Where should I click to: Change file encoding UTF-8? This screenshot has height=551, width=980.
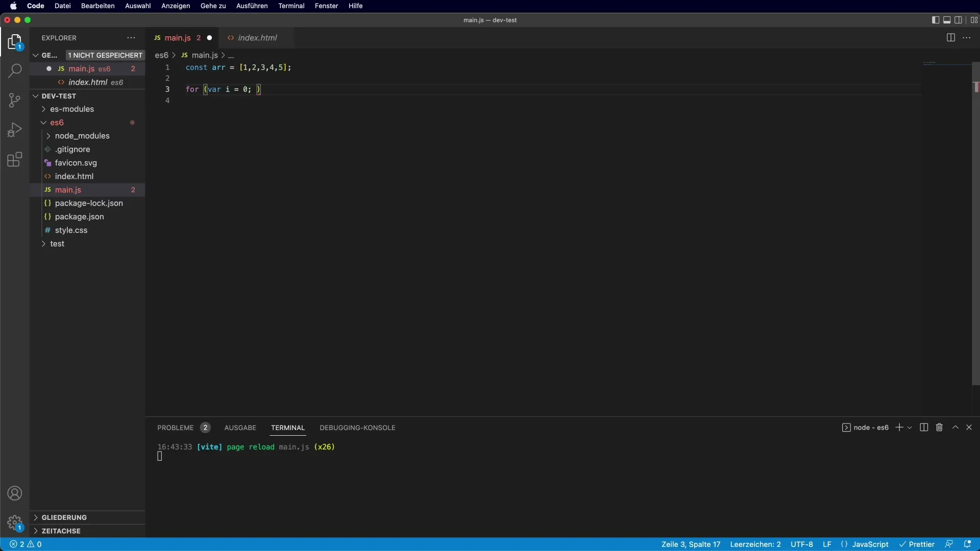click(x=801, y=544)
